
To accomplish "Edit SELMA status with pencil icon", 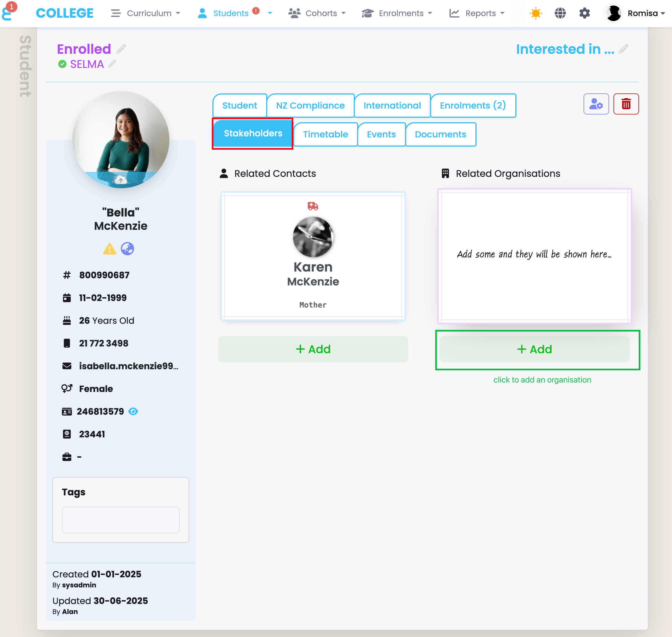I will click(x=112, y=64).
